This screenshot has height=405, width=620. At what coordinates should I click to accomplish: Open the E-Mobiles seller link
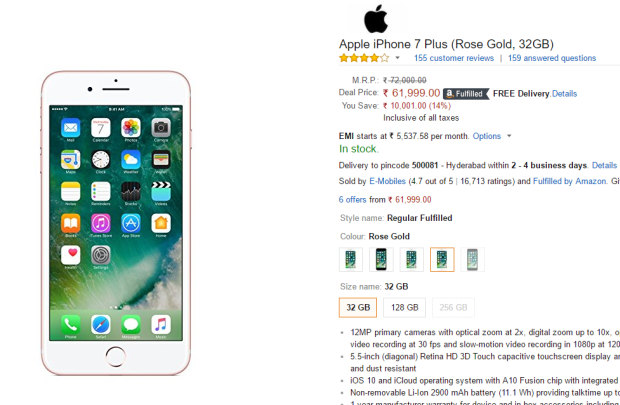coord(388,181)
